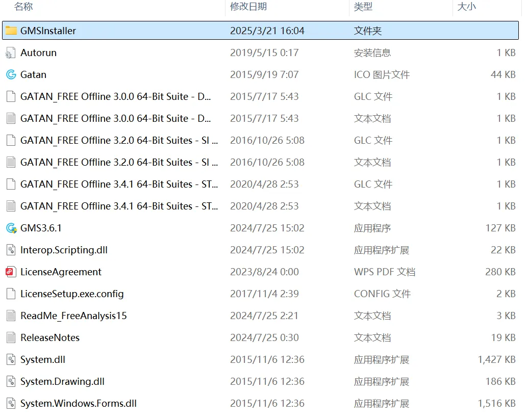Click GLC file icon of GATAN_FREE Offline 3.4.1

(11, 184)
